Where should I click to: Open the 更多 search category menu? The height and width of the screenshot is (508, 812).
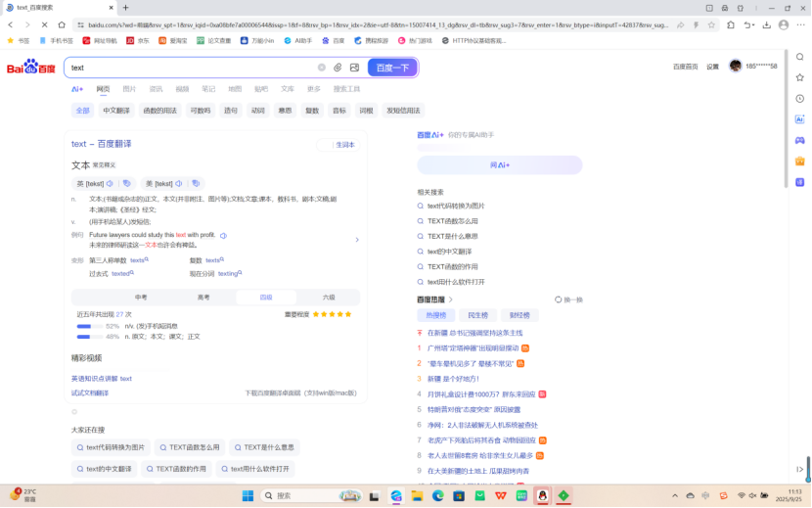coord(314,89)
